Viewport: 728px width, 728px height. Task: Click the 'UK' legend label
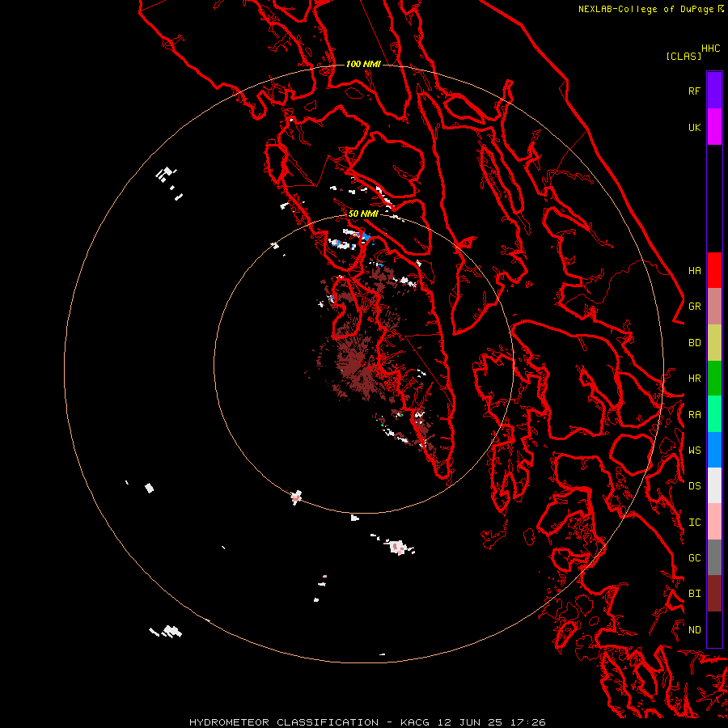point(695,127)
